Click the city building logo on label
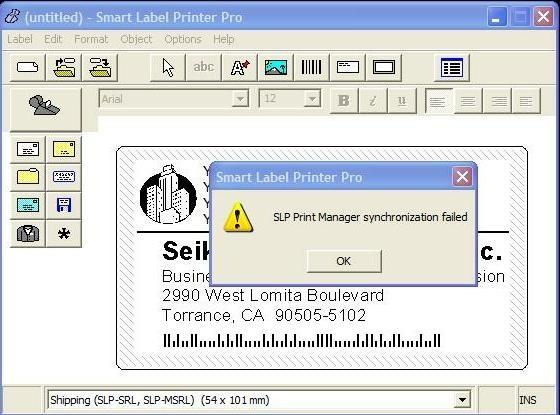 coord(168,195)
